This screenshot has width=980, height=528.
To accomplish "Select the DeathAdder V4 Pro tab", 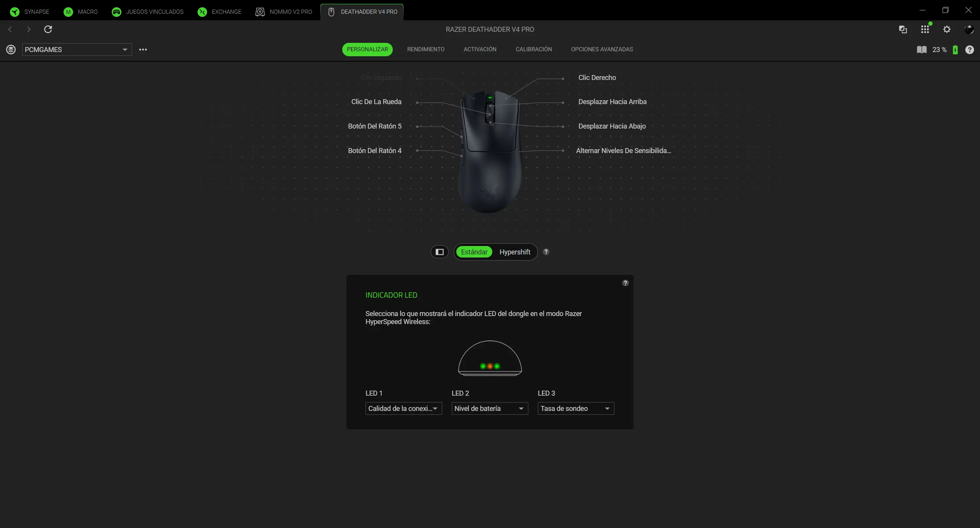I will [362, 11].
